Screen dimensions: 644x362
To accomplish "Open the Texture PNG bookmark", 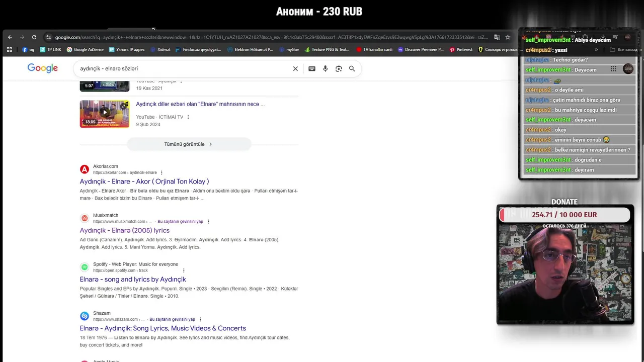I will [327, 50].
